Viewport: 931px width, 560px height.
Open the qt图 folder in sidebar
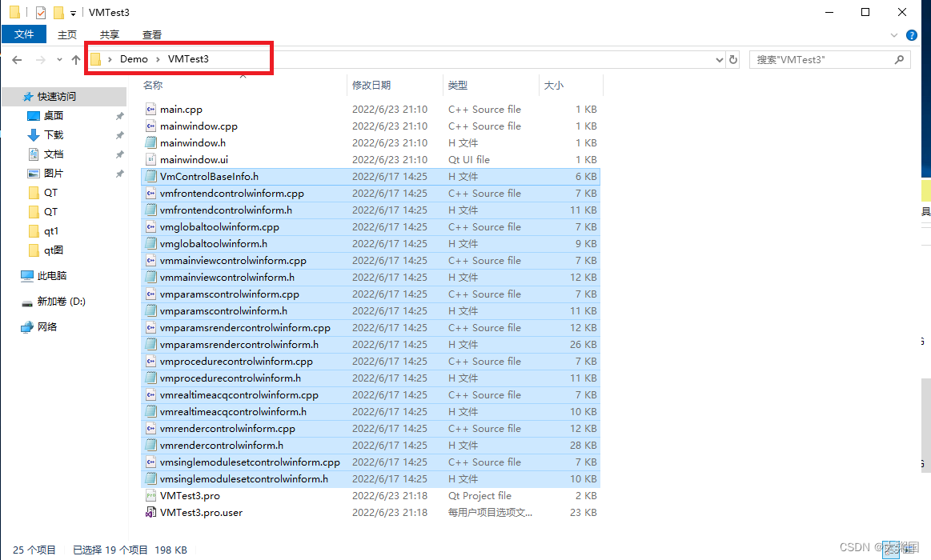point(54,250)
